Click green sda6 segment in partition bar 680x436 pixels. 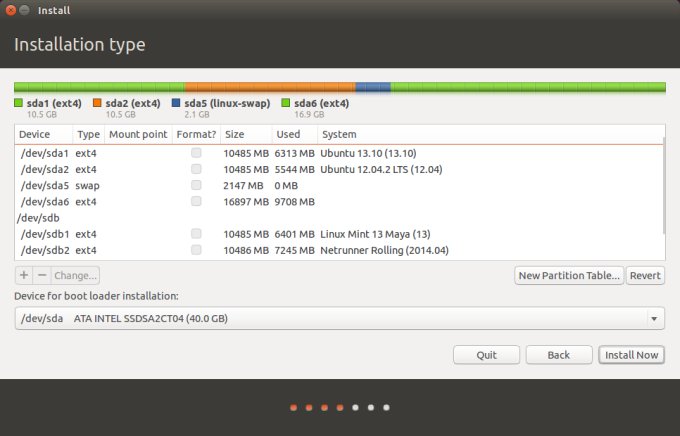(x=528, y=87)
